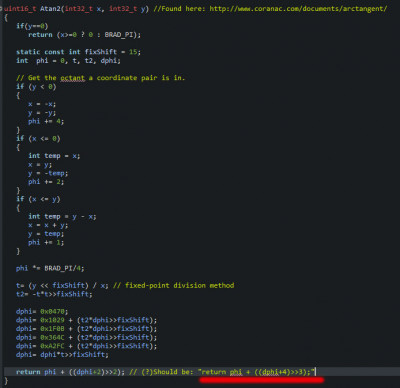The width and height of the screenshot is (400, 388).
Task: Click the first 'dphi=' assignment, the one ending in a semicolon after its hex value
Action: pos(42,312)
